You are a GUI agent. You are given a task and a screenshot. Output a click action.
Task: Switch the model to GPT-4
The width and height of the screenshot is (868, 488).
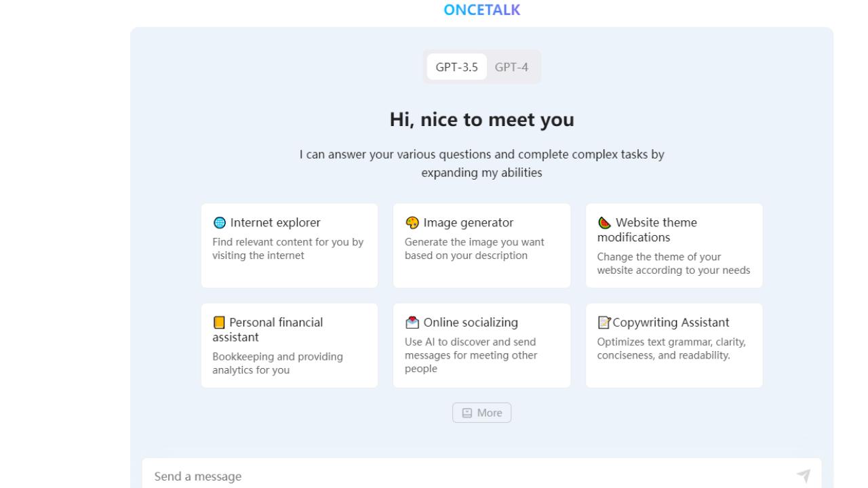click(x=511, y=67)
